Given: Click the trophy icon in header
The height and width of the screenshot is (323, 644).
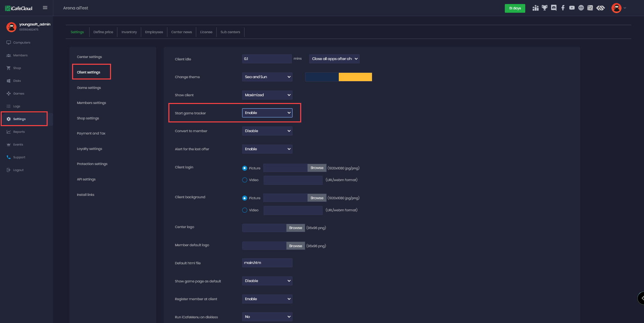Looking at the screenshot, I should click(x=545, y=8).
